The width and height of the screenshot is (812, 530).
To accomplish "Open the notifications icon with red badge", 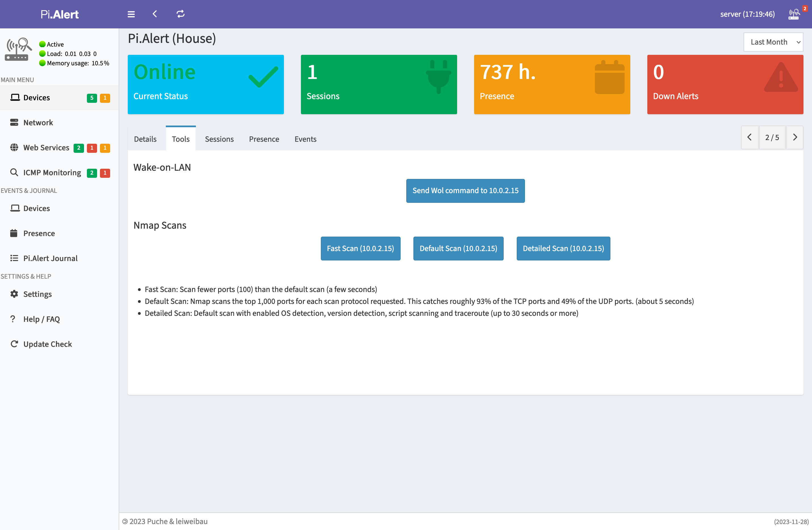I will [x=794, y=14].
